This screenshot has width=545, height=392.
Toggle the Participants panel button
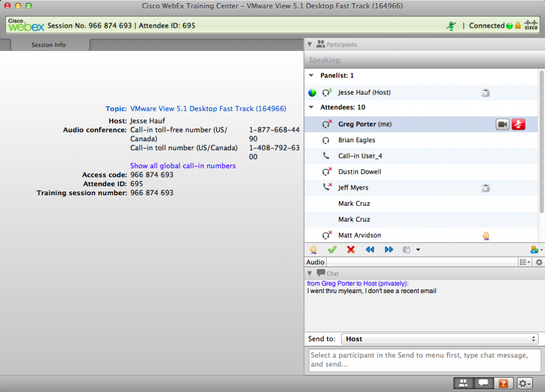463,383
